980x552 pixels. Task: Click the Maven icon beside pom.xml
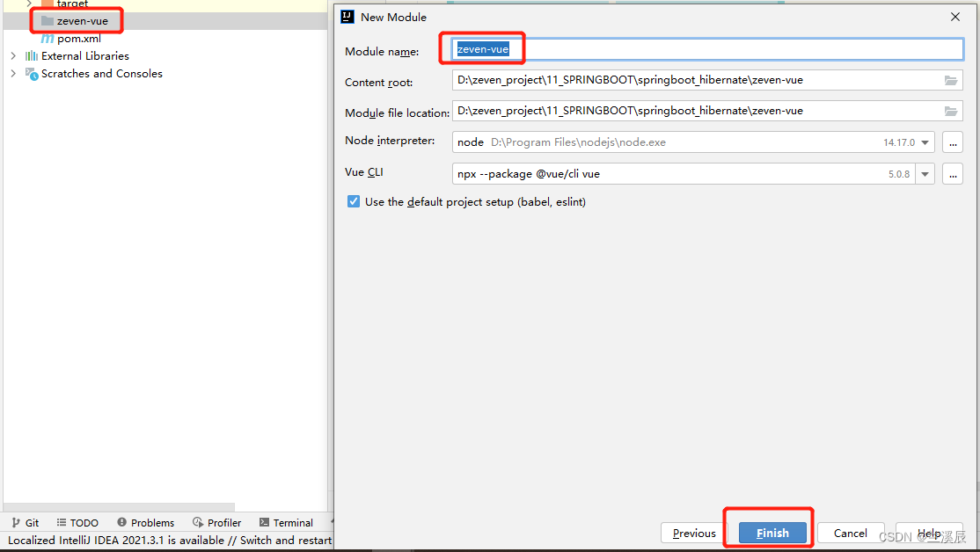pyautogui.click(x=48, y=38)
